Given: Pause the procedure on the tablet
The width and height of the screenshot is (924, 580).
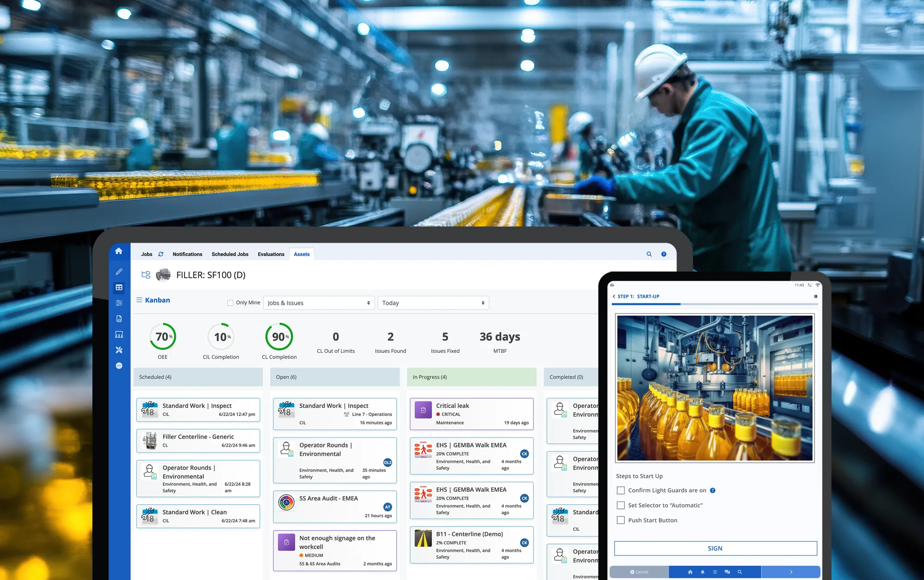Looking at the screenshot, I should coord(815,296).
